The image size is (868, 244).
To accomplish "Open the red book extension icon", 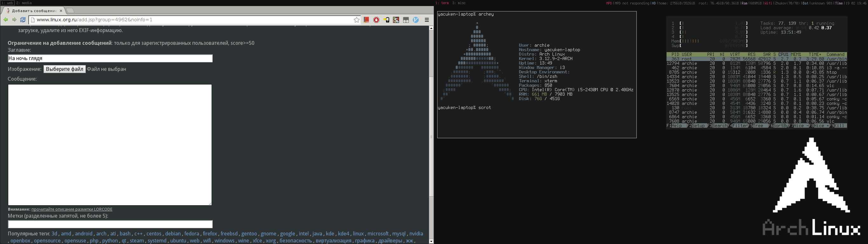I will click(x=366, y=20).
